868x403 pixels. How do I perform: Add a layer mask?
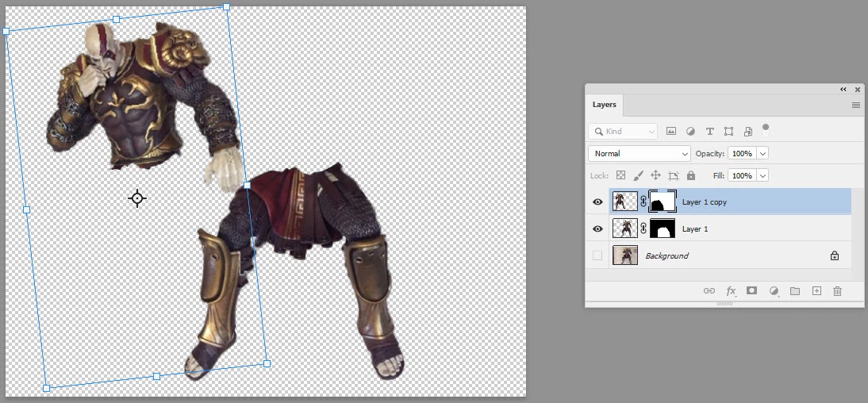click(x=751, y=290)
